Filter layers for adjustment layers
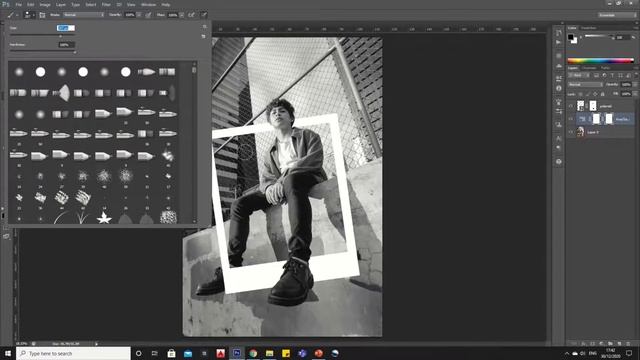Image resolution: width=640 pixels, height=360 pixels. click(x=604, y=75)
